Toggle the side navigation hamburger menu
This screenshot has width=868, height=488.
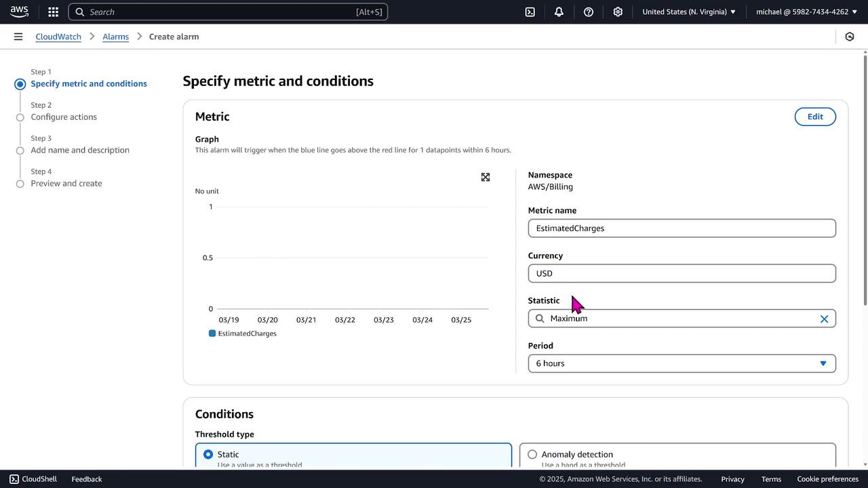point(18,37)
